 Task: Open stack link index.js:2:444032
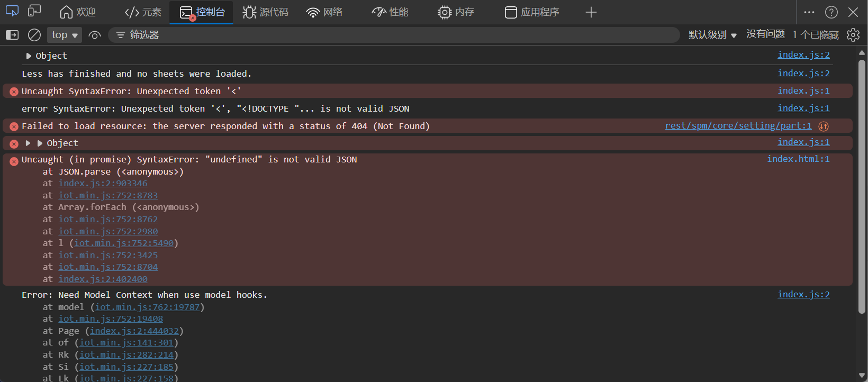tap(134, 331)
